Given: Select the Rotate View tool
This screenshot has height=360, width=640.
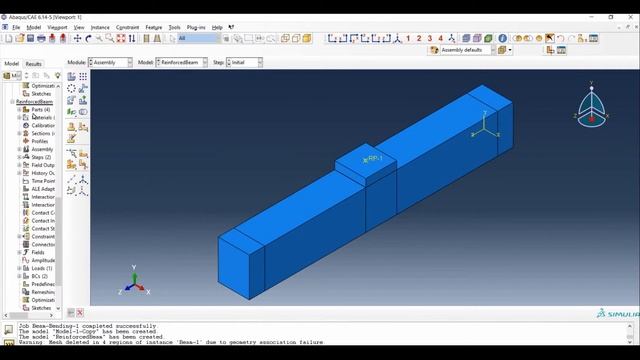Looking at the screenshot, I should (x=88, y=38).
